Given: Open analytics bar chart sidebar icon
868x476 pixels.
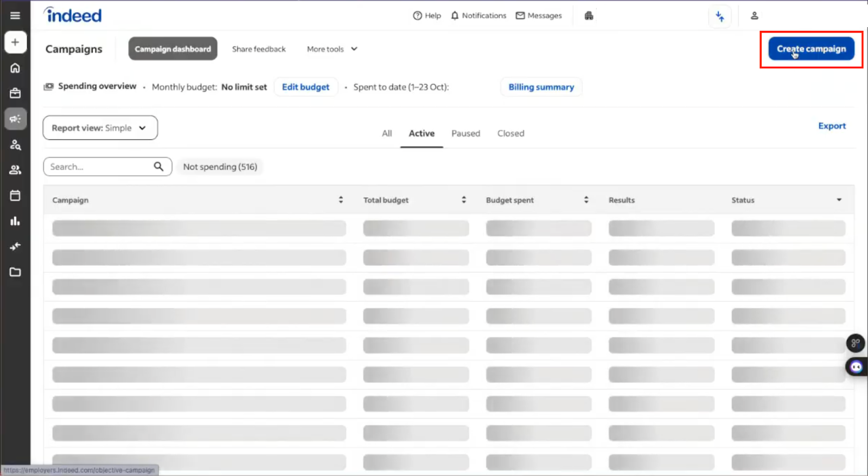Looking at the screenshot, I should click(15, 221).
